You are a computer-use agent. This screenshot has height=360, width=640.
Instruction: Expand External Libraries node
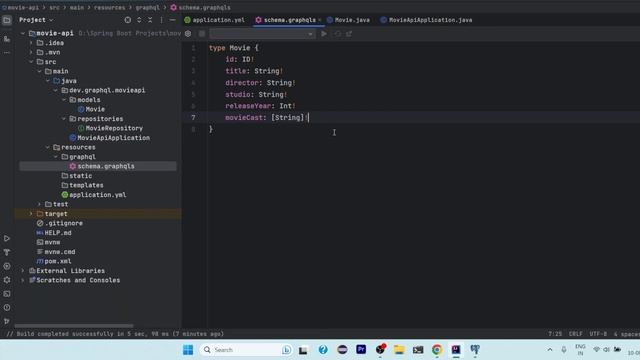click(x=23, y=271)
